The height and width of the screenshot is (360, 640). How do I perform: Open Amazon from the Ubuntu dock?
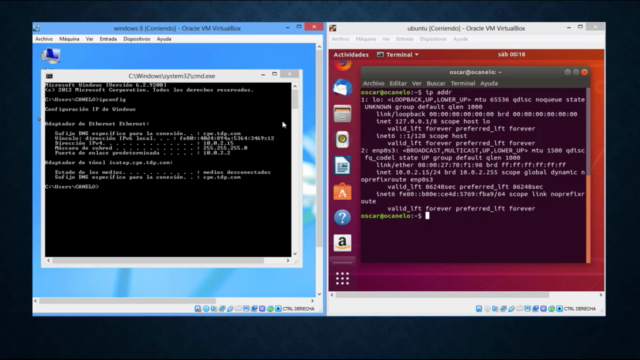342,243
